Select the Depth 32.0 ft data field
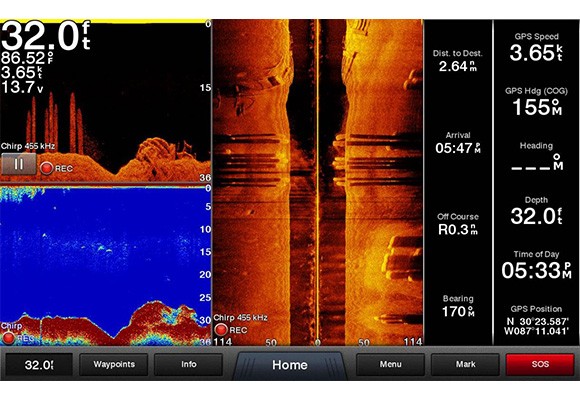 [536, 211]
